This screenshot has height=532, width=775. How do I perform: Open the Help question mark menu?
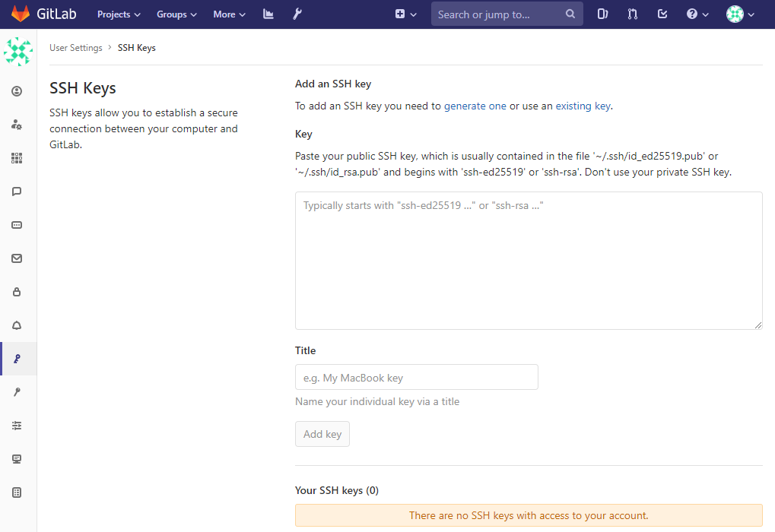tap(697, 14)
